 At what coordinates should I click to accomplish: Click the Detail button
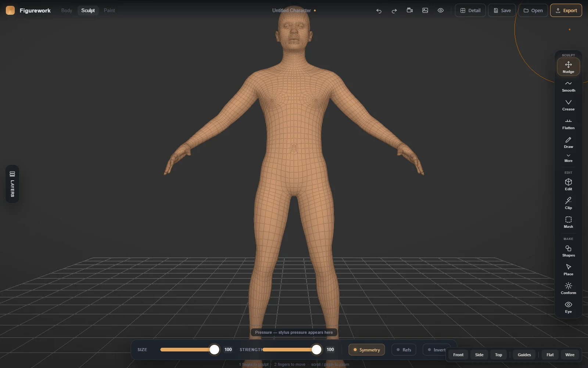[x=470, y=10]
